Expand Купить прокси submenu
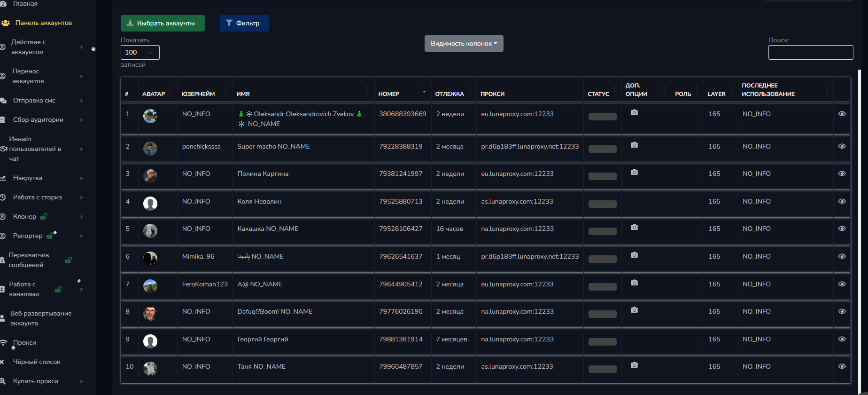The width and height of the screenshot is (868, 395). (x=81, y=381)
